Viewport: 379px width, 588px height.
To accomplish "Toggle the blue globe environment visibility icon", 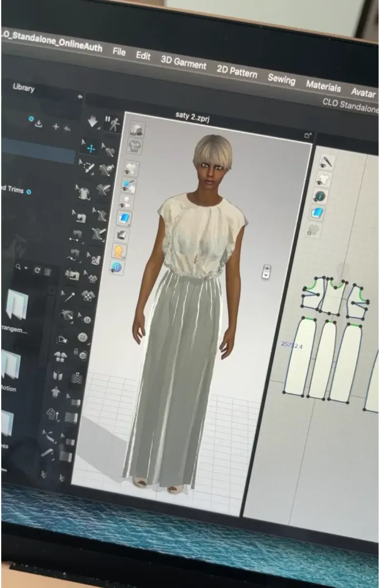I will [x=117, y=268].
